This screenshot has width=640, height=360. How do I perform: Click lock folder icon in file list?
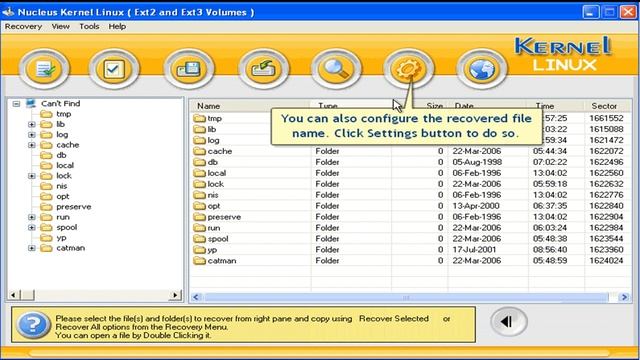click(x=199, y=184)
